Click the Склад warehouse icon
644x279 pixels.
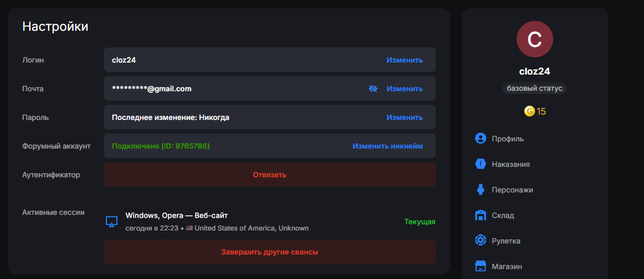click(481, 215)
